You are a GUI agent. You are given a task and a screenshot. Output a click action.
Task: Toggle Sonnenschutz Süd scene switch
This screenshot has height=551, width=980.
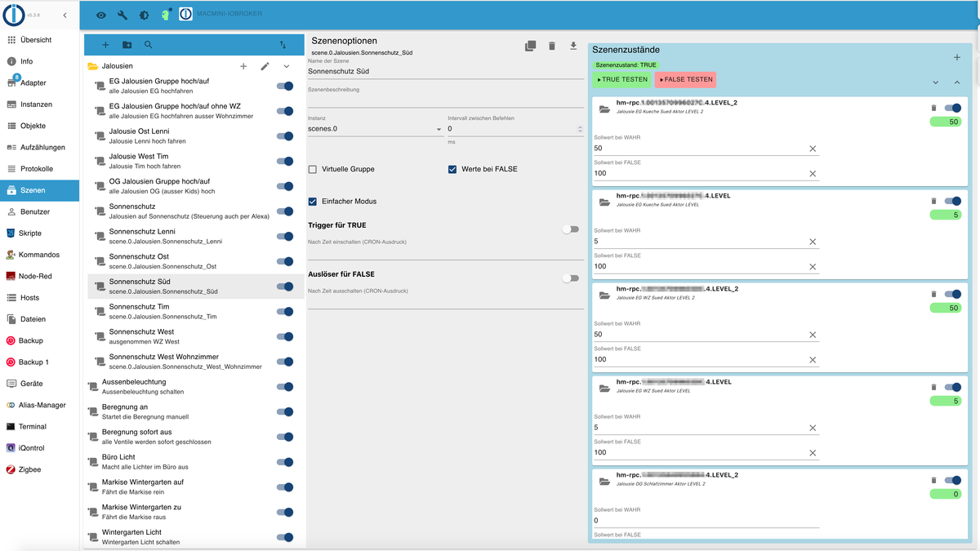point(285,287)
